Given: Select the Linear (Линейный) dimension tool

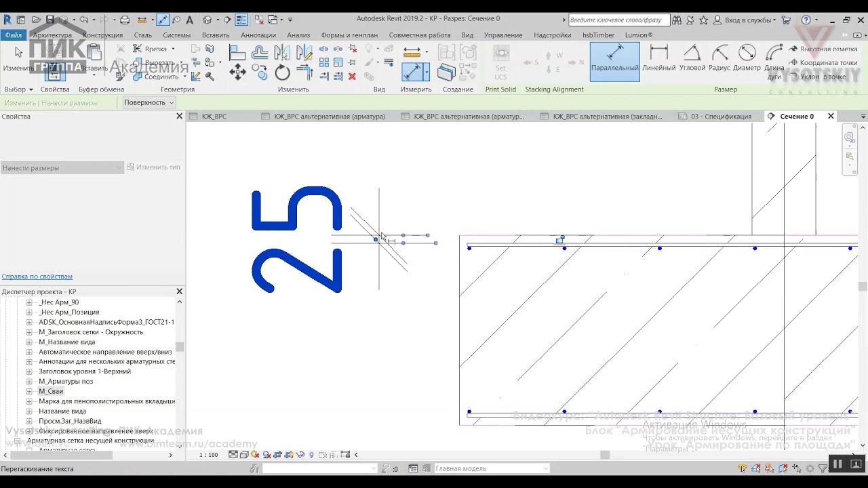Looking at the screenshot, I should click(658, 58).
